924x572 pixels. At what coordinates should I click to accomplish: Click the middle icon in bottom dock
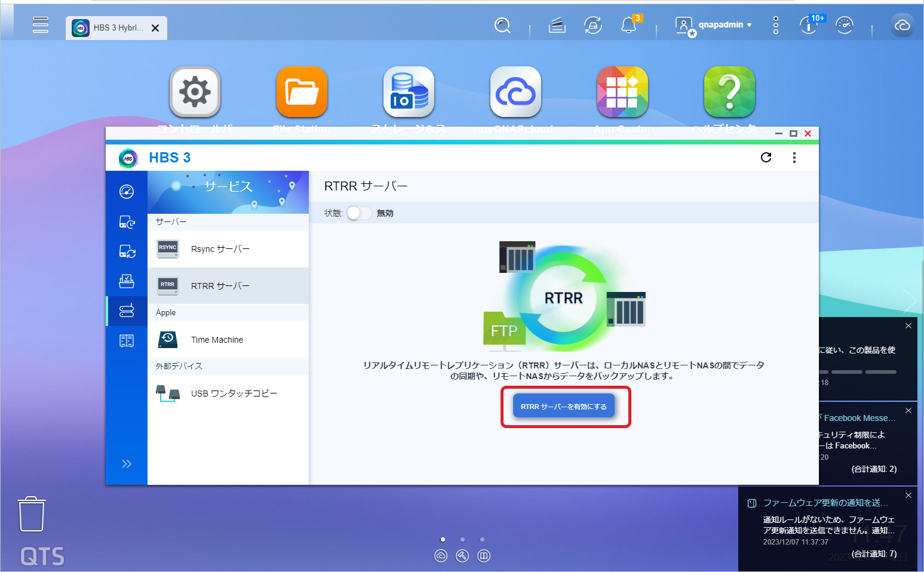pos(462,556)
